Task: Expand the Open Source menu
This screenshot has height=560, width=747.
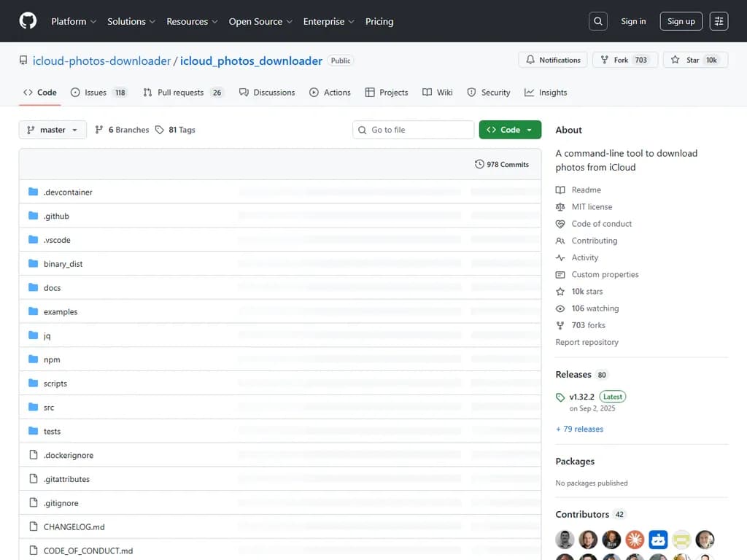Action: [x=260, y=21]
